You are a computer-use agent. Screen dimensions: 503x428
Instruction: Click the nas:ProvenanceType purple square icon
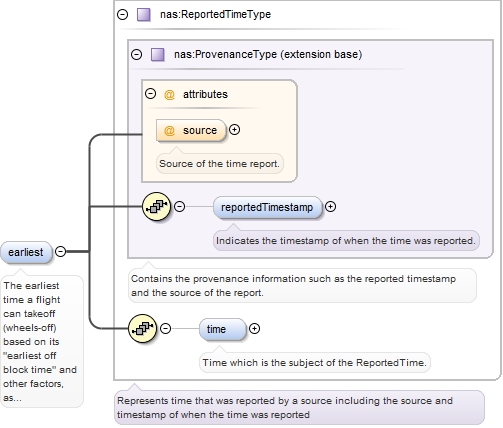pos(158,54)
